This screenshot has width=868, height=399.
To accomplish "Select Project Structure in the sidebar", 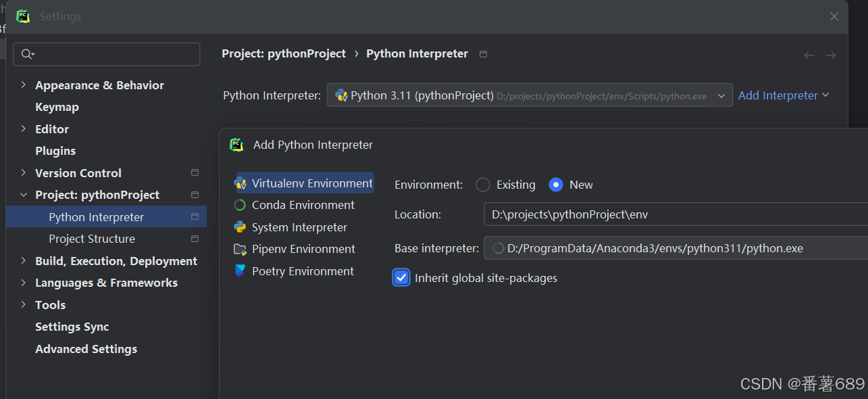I will pos(92,239).
